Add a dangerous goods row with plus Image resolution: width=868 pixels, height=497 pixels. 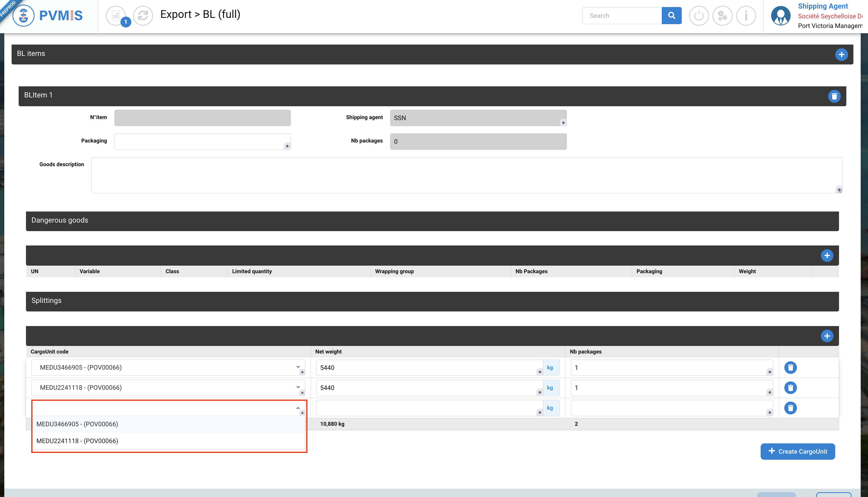tap(827, 256)
